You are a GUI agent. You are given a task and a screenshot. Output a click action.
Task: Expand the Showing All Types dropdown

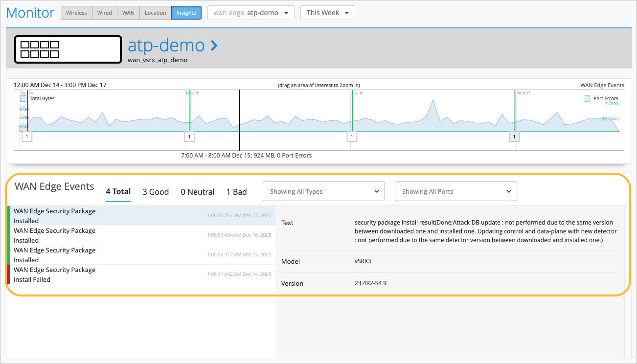323,191
